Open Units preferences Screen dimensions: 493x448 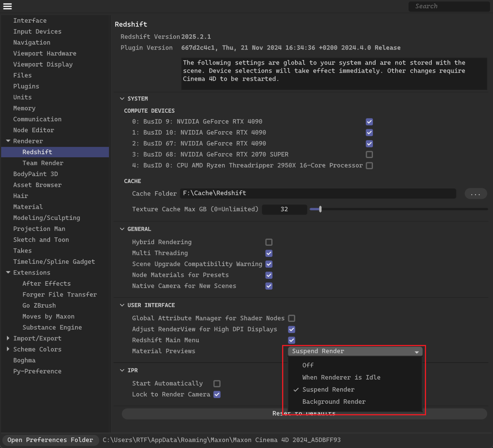pos(23,97)
